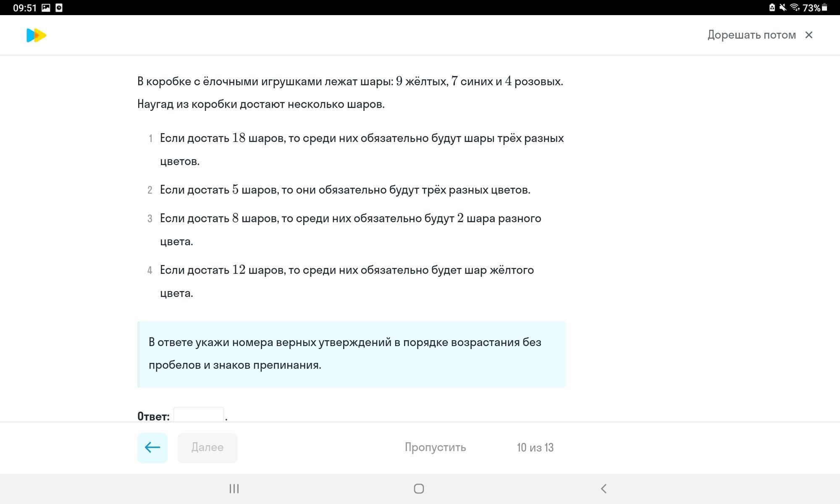Tap the Android back navigation icon

(604, 488)
